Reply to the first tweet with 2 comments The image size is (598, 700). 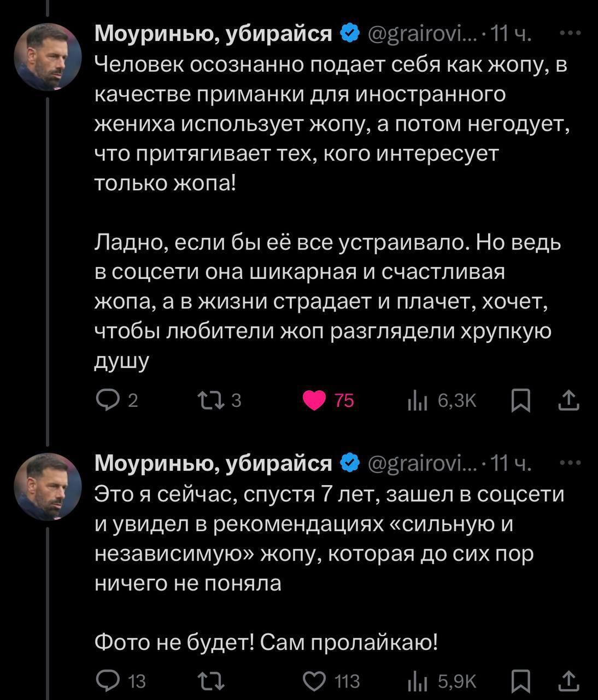108,401
